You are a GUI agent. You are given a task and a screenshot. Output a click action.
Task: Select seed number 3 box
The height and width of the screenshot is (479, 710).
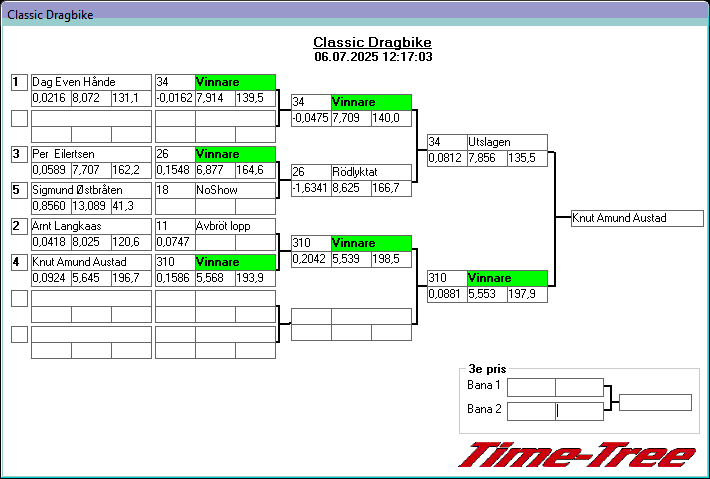pyautogui.click(x=19, y=154)
